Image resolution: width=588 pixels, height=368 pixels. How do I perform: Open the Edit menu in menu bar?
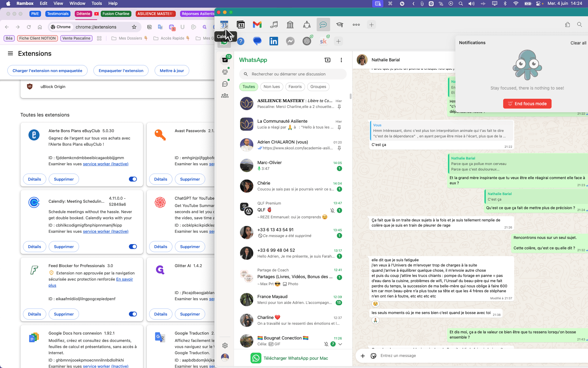tap(43, 4)
